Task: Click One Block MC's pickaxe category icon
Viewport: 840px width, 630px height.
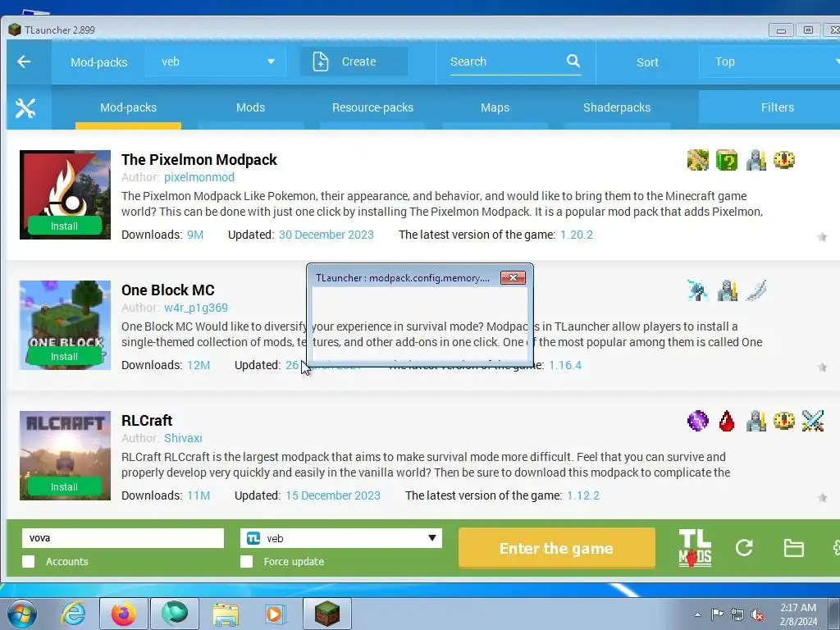Action: coord(698,290)
